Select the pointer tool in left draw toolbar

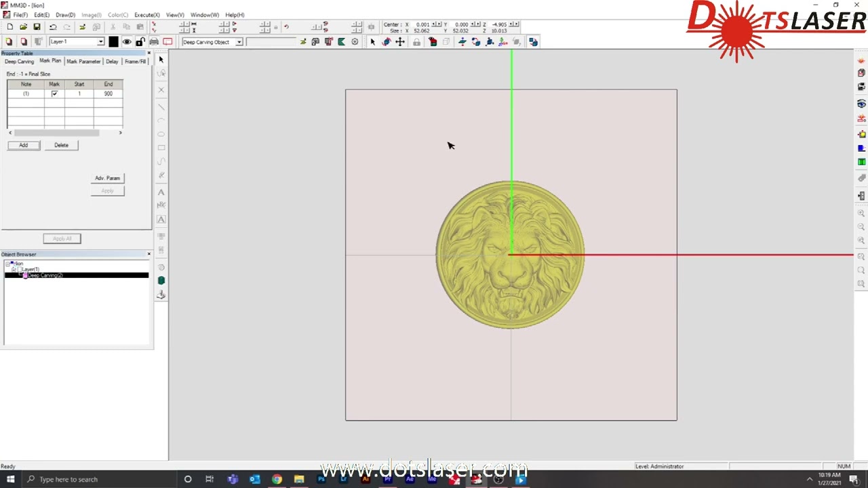point(161,60)
